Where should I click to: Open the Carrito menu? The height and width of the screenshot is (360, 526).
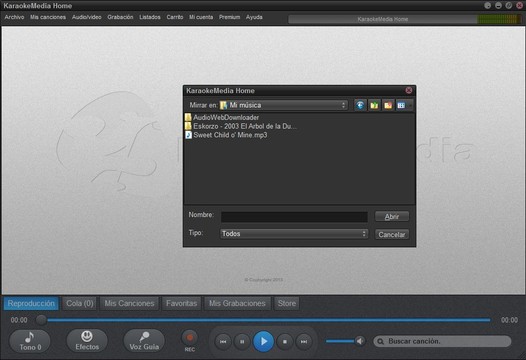click(175, 17)
